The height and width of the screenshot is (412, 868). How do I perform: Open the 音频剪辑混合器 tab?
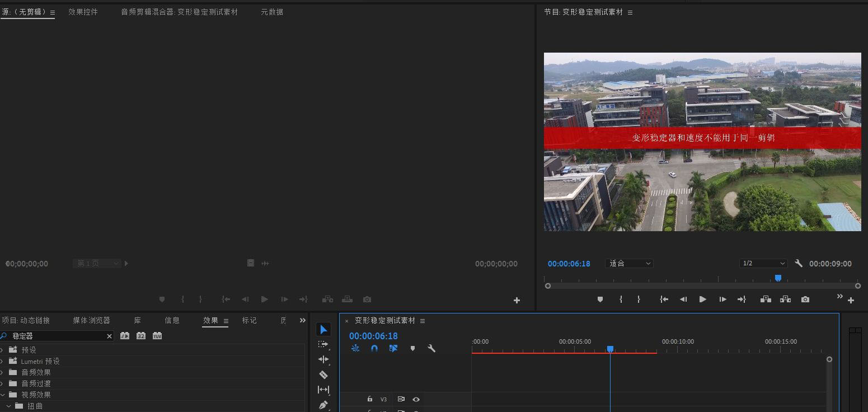tap(180, 12)
